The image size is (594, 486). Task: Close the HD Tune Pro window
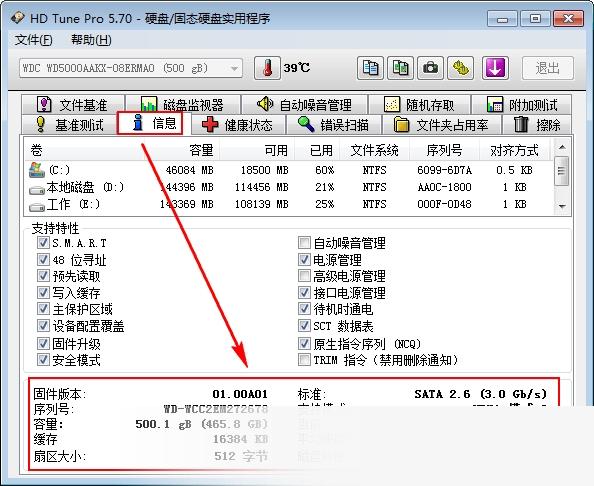tap(568, 19)
